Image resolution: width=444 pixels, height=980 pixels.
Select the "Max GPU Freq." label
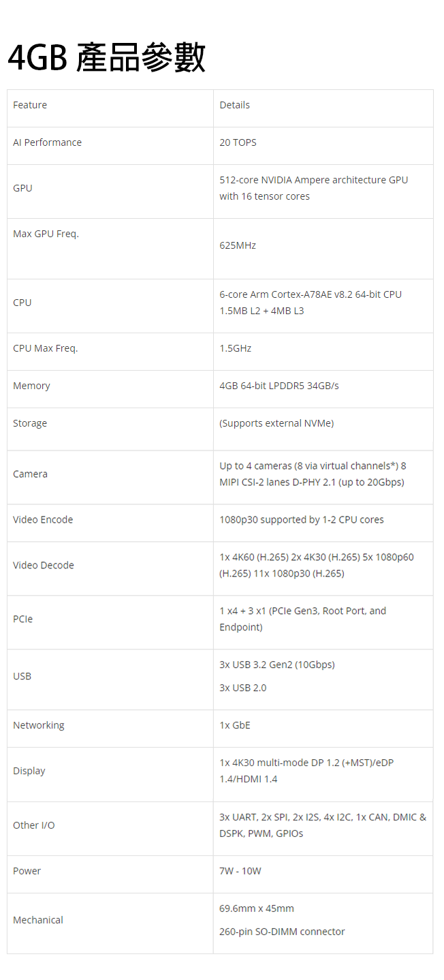pos(46,234)
